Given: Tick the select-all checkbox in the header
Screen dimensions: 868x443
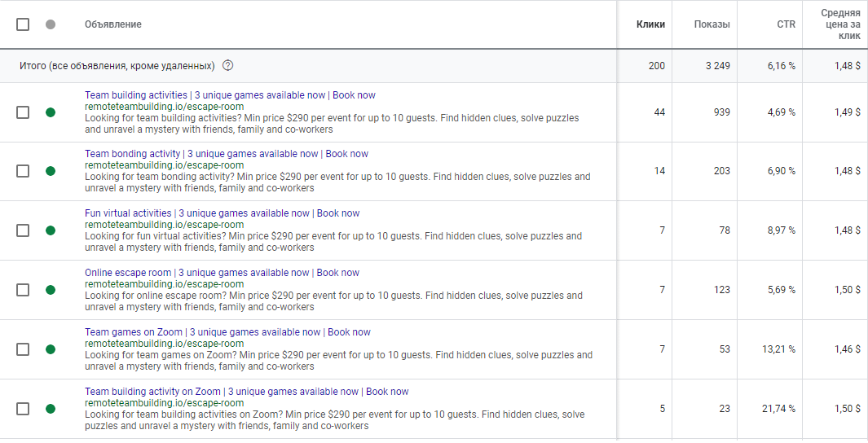Looking at the screenshot, I should [x=23, y=24].
